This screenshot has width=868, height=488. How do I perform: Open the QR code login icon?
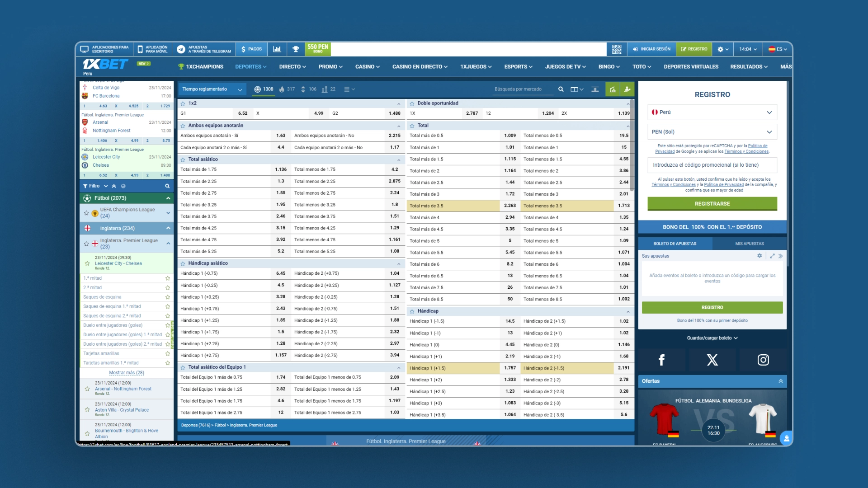617,49
